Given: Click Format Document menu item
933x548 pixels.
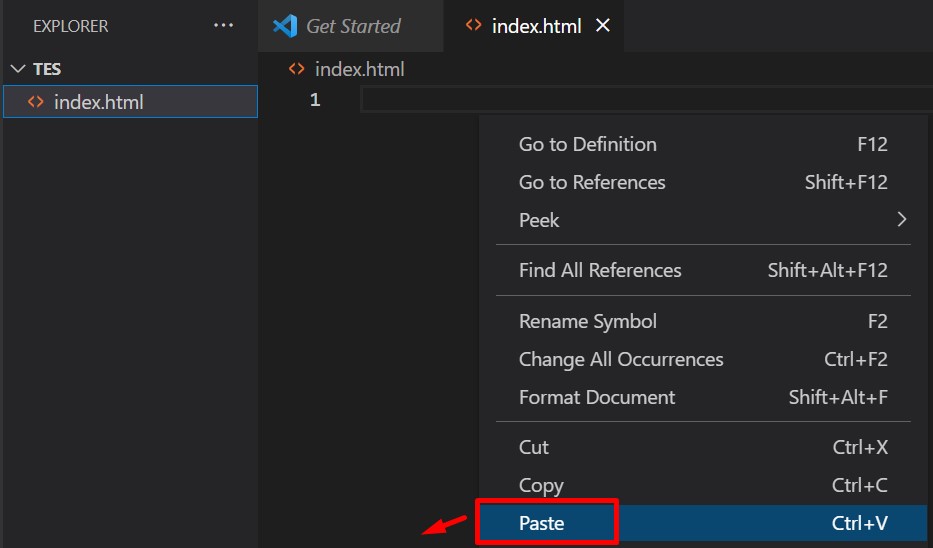Looking at the screenshot, I should pyautogui.click(x=597, y=397).
